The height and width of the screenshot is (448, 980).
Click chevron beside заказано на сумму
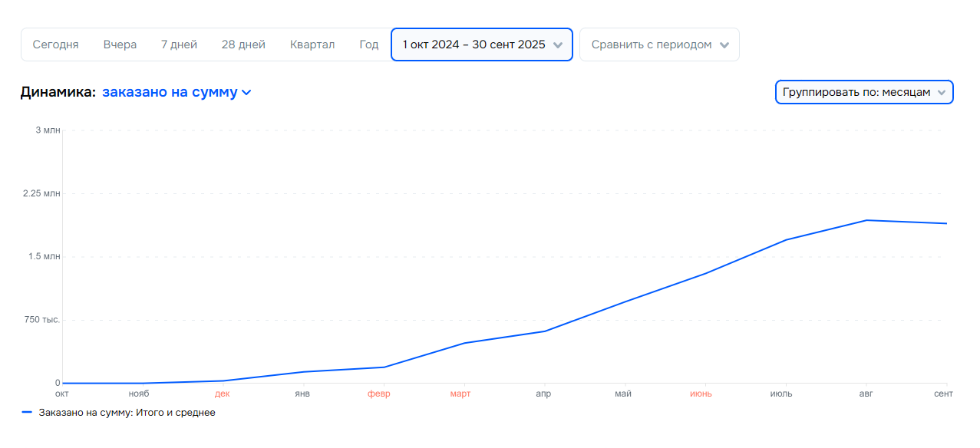pos(246,93)
